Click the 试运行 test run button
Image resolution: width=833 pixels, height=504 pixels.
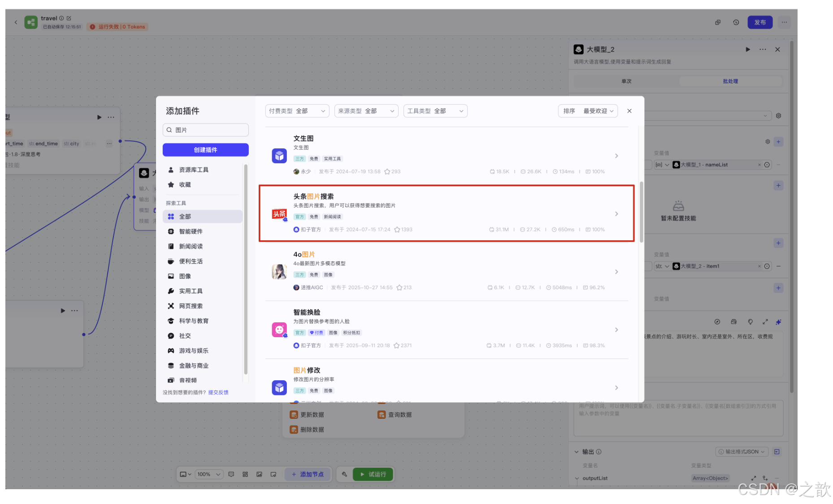pos(373,474)
